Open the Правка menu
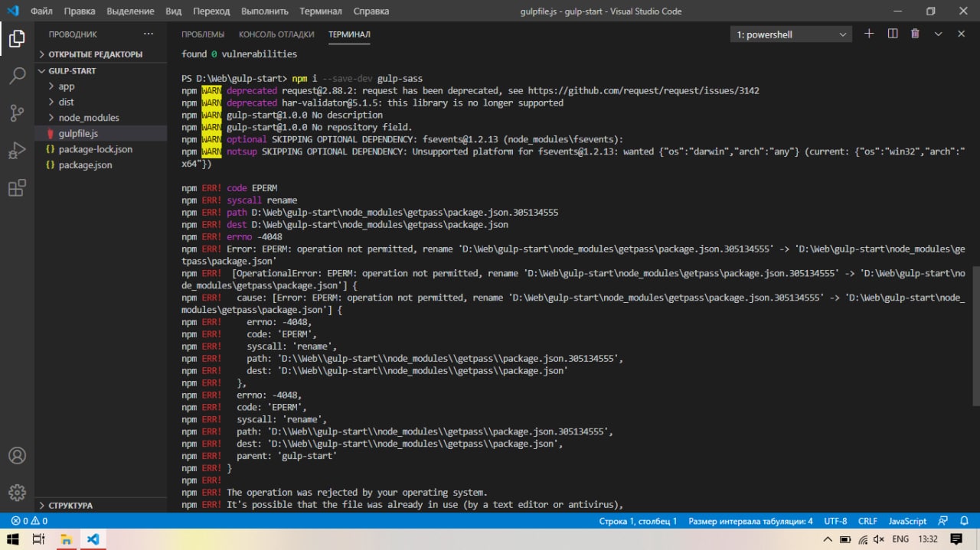The image size is (980, 550). (x=80, y=11)
